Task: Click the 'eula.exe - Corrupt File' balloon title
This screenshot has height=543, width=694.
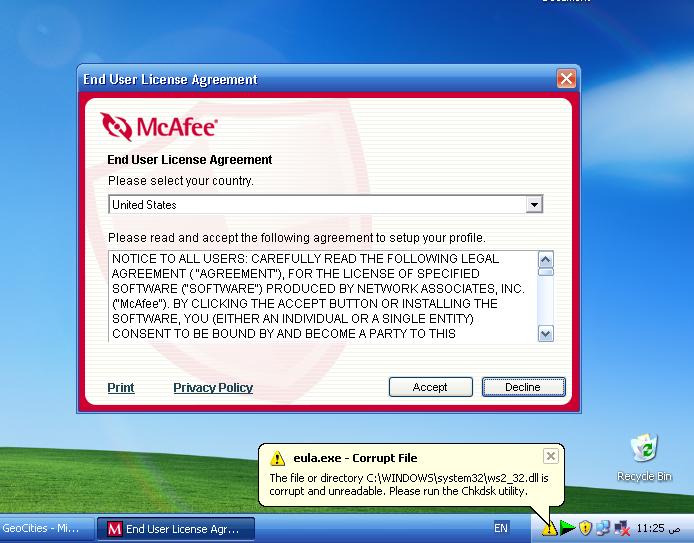Action: [355, 458]
